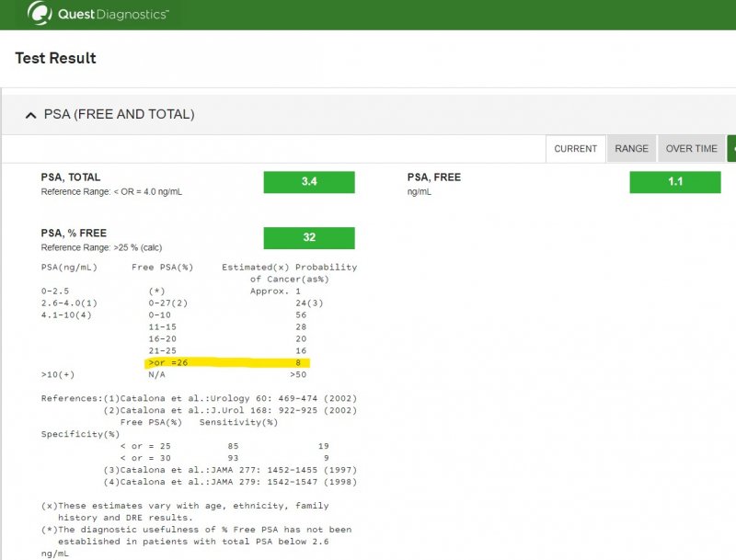The height and width of the screenshot is (560, 736).
Task: Click the Quest Diagnostics logo icon
Action: [40, 13]
